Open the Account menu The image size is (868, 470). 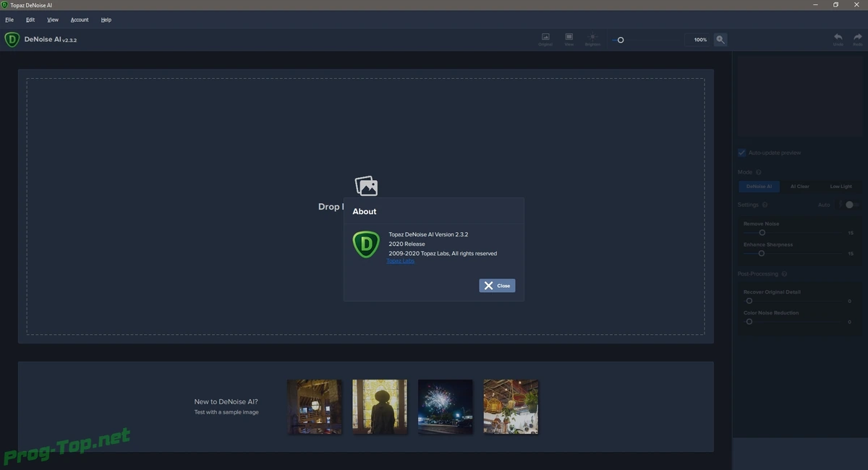(80, 20)
